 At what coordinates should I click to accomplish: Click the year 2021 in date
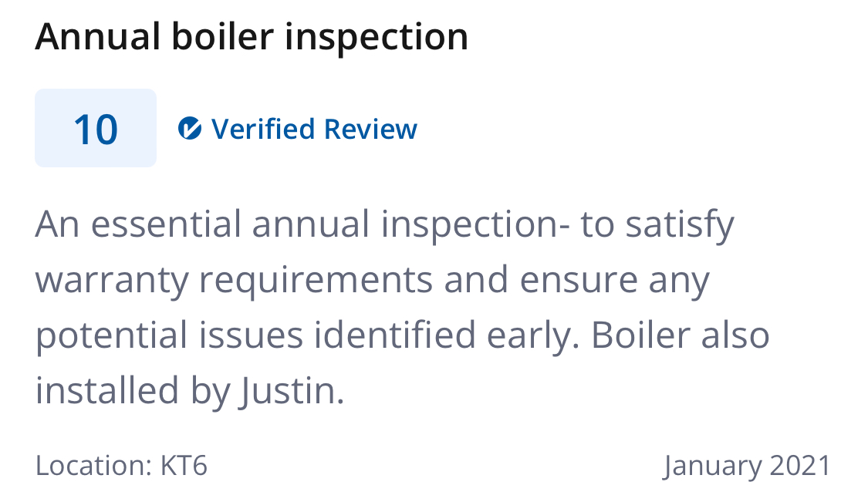point(800,466)
